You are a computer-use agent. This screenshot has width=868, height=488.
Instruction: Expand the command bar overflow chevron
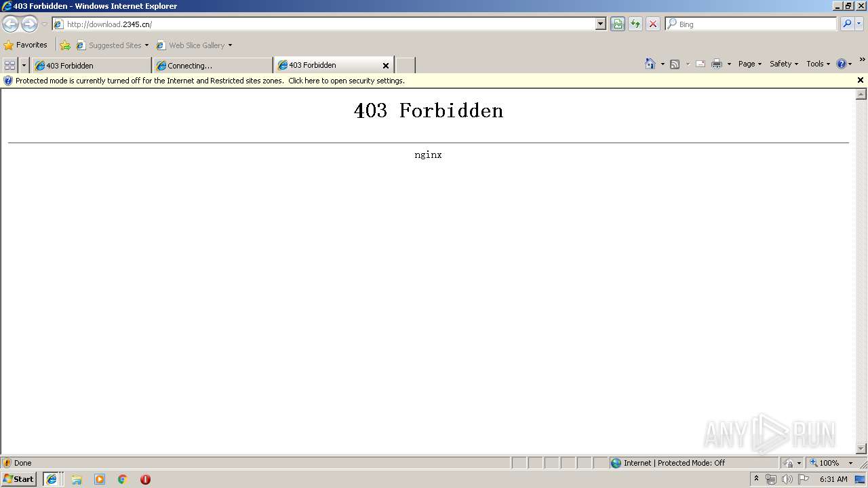[x=862, y=60]
